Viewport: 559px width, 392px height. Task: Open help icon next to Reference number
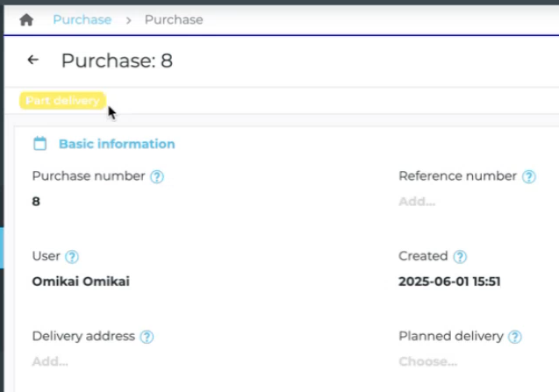(529, 176)
